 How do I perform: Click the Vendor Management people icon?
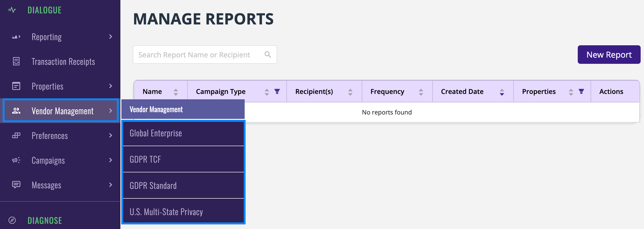(16, 111)
